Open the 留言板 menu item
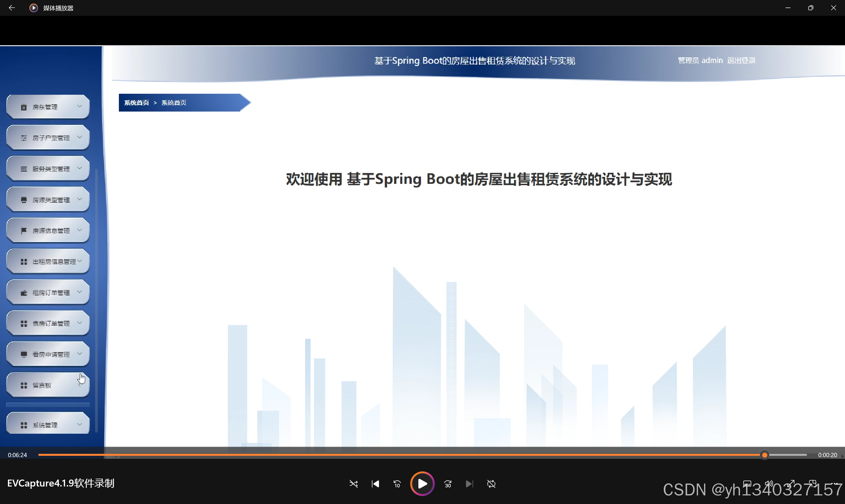 click(42, 385)
